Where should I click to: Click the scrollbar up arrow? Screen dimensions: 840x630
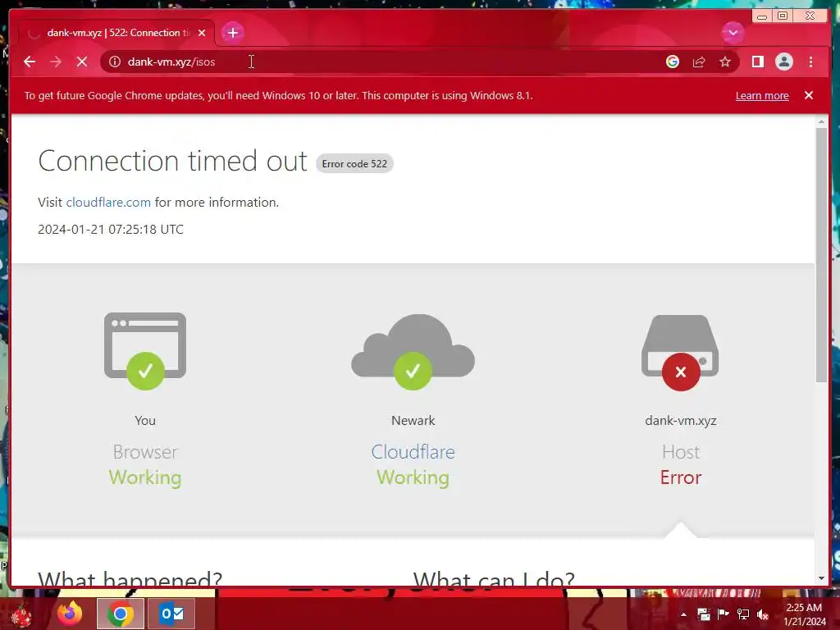(x=821, y=122)
